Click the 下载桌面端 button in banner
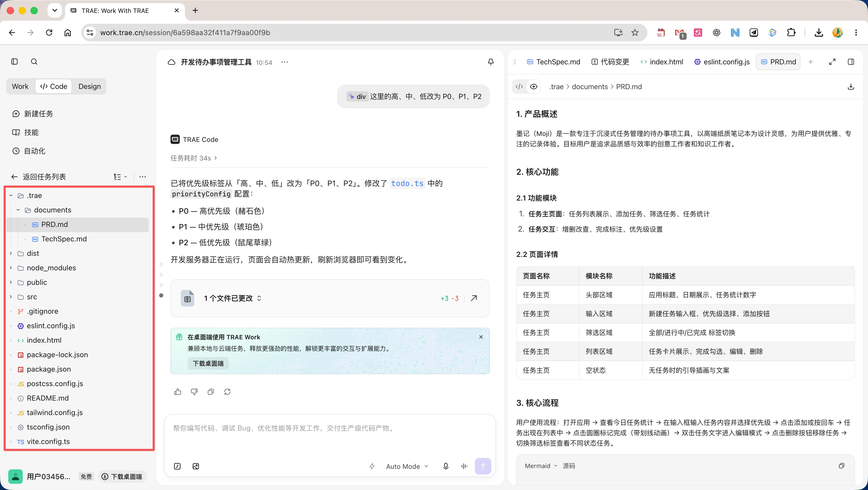868x490 pixels. tap(208, 363)
